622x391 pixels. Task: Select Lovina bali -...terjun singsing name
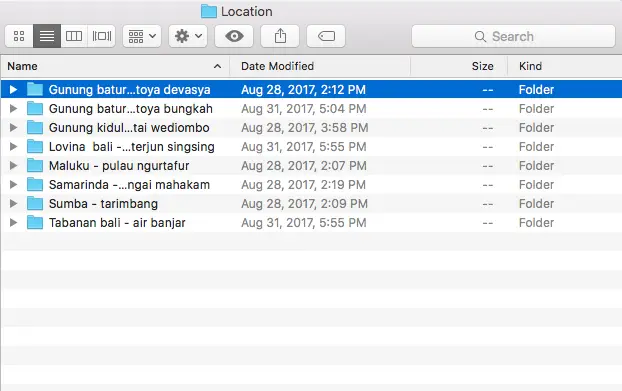point(132,147)
